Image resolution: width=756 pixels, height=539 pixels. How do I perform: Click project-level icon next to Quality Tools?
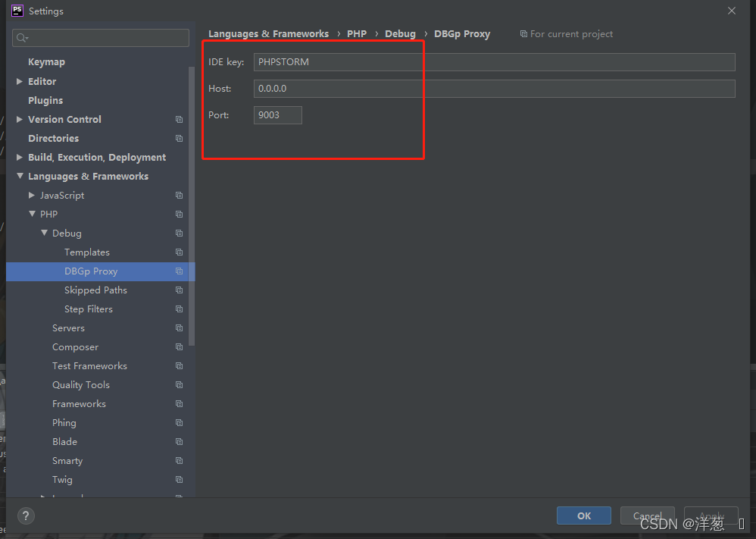tap(180, 385)
